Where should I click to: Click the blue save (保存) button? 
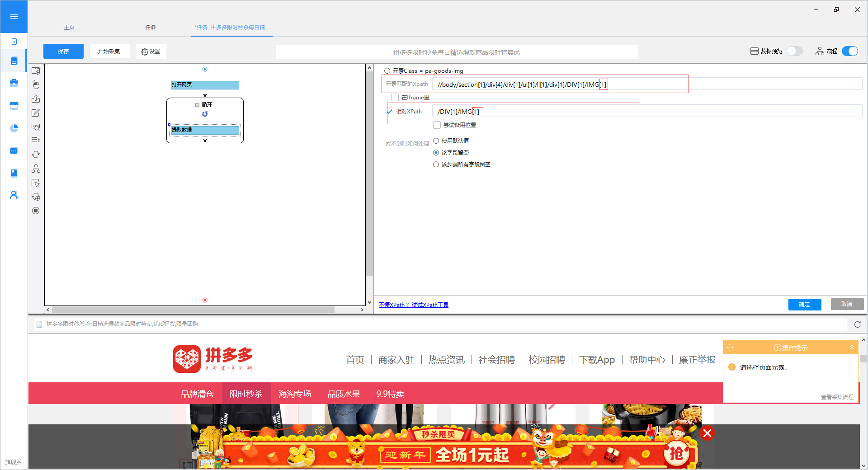pyautogui.click(x=63, y=52)
